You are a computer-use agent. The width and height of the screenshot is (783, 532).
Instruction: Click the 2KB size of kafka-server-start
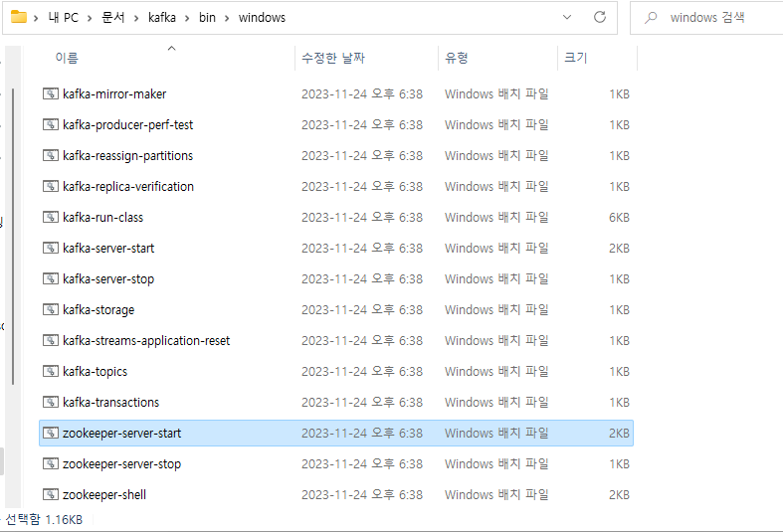[619, 249]
